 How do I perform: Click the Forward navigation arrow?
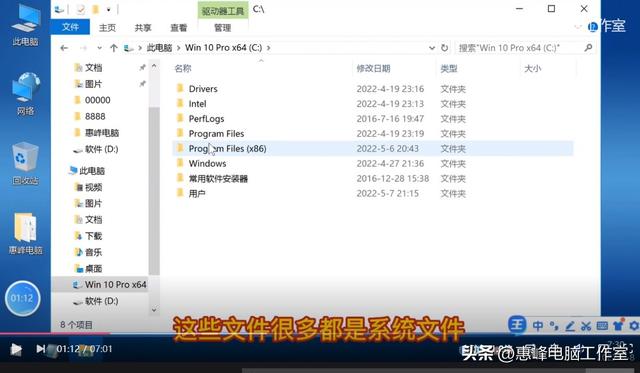pos(83,48)
